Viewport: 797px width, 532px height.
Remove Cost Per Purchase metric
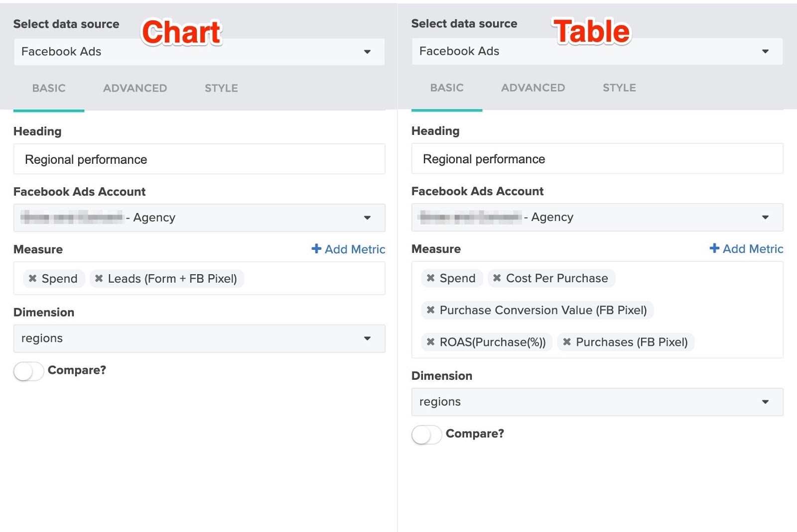pos(497,278)
